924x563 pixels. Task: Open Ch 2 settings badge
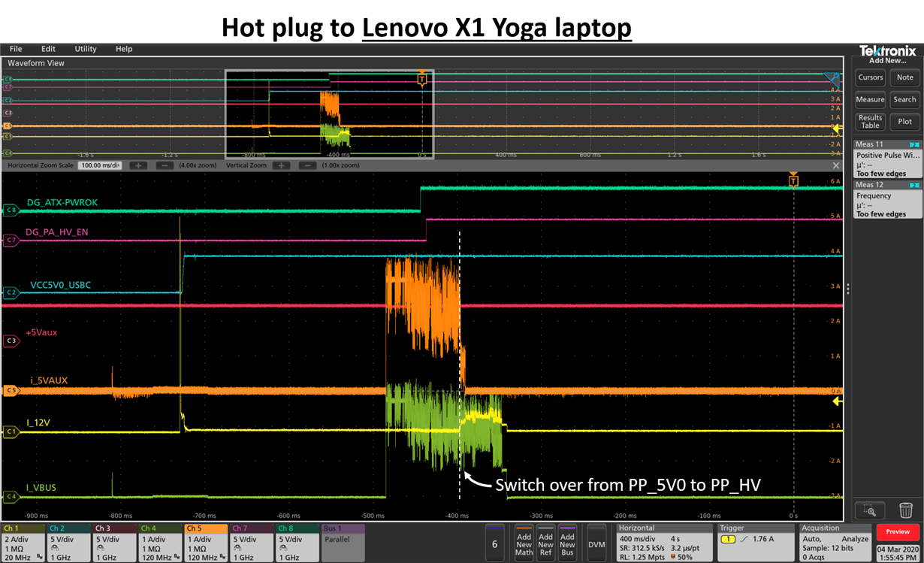tap(69, 543)
